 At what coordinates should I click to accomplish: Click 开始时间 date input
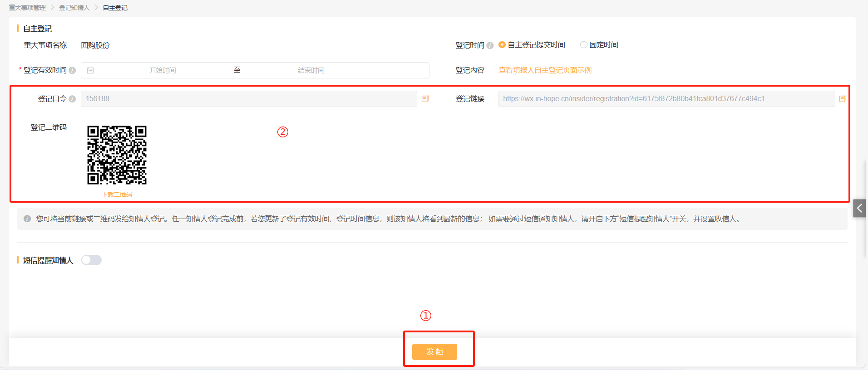(163, 70)
